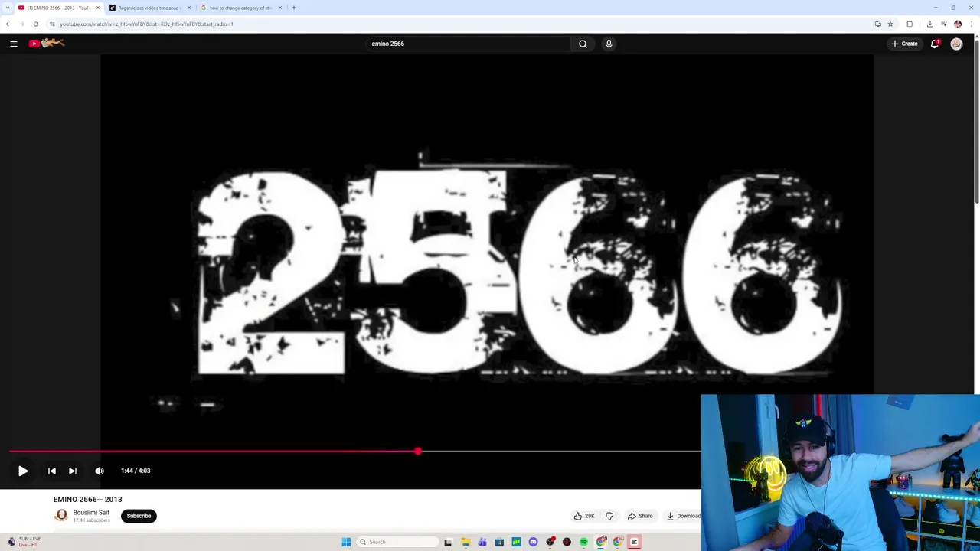Open Windows Start menu
The image size is (980, 551).
coord(346,542)
